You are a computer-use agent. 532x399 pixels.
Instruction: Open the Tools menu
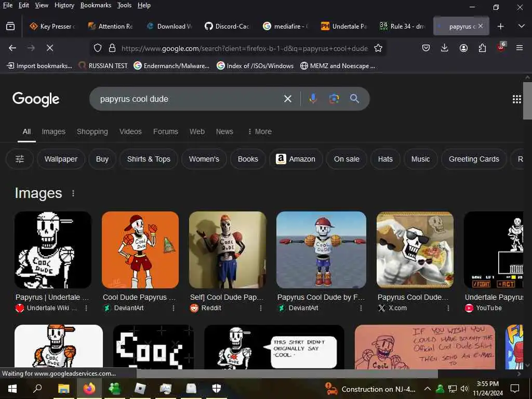click(124, 5)
